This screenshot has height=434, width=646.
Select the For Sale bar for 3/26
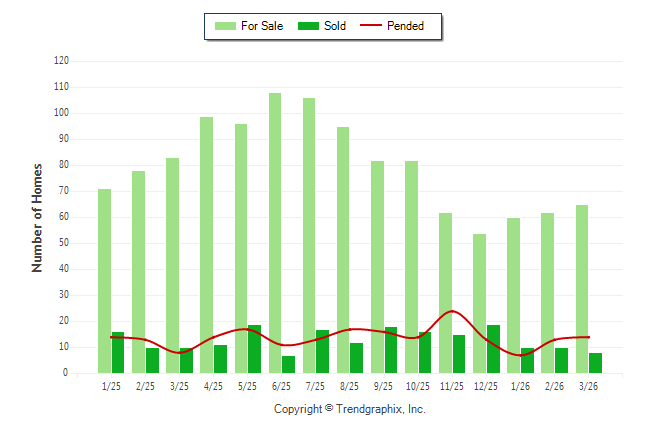582,289
